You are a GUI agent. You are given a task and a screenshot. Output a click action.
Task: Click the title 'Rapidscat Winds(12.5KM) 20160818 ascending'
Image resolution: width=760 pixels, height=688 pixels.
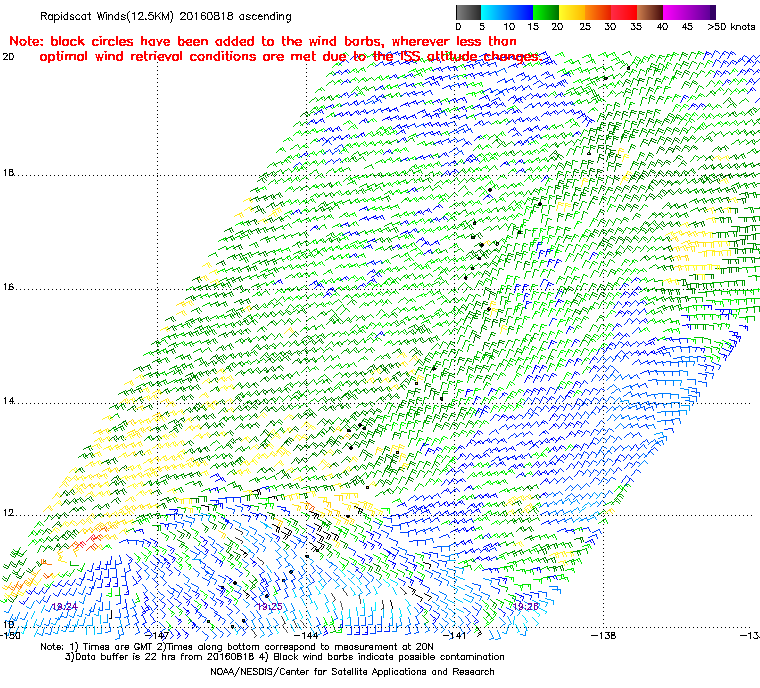pos(166,16)
